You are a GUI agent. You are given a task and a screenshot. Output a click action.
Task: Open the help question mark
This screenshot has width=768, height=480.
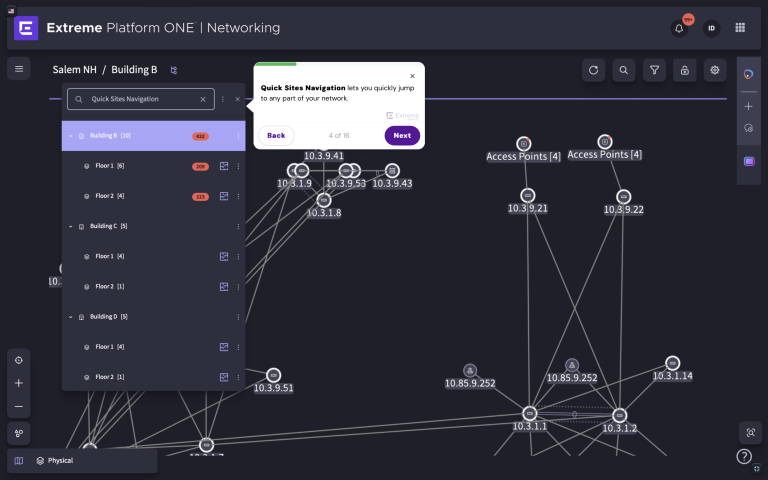[744, 456]
